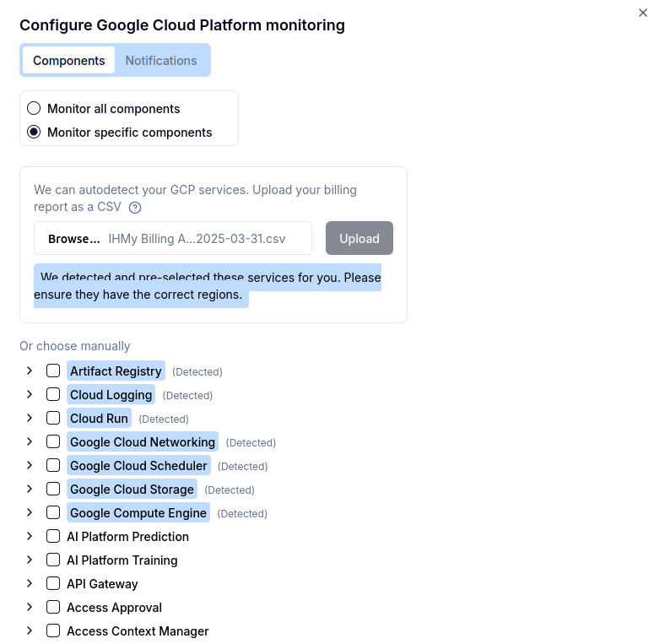Screen dimensions: 665x644
Task: Click the Google Compute Engine label
Action: click(138, 513)
